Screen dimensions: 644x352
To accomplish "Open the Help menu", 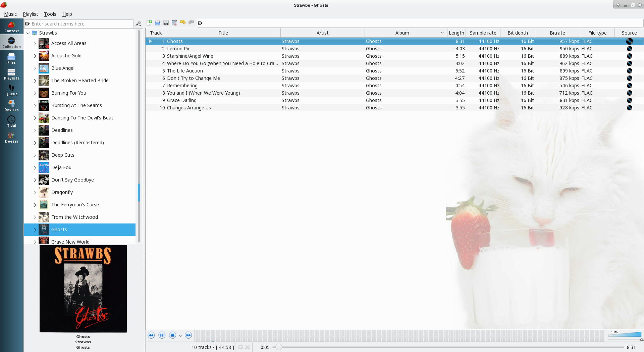I will click(x=67, y=14).
